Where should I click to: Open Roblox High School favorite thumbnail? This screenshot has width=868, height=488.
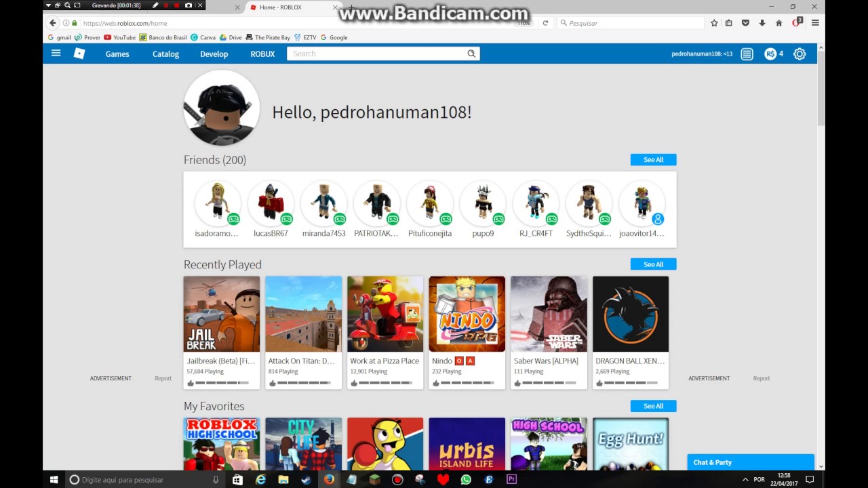(222, 444)
